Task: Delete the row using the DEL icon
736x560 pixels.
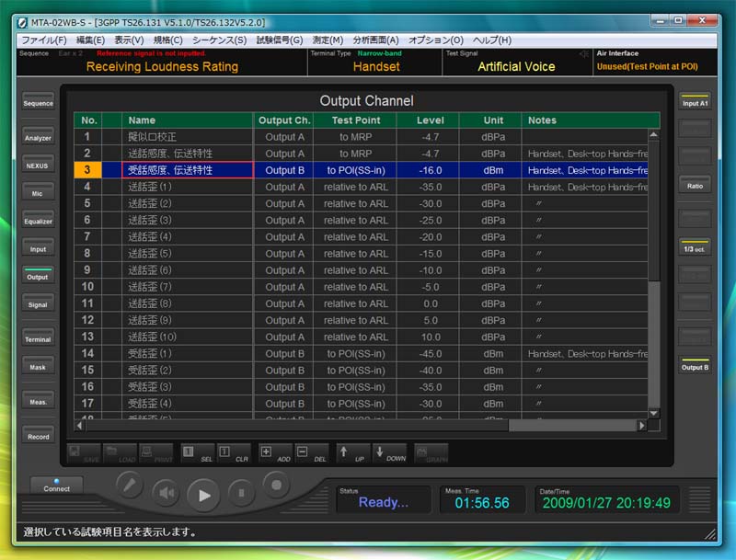Action: coord(311,453)
